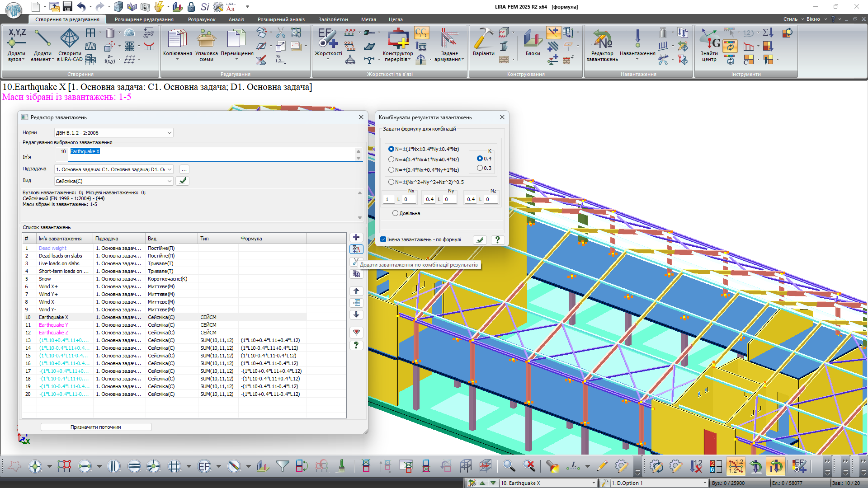Open the Вид Сейсміка(С) dropdown
Screen dimensions: 868x488
coord(169,181)
